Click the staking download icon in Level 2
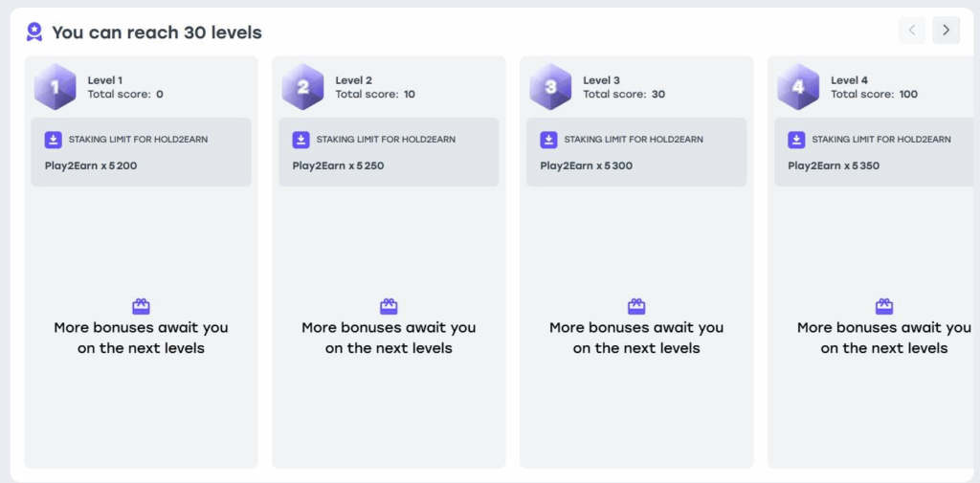The width and height of the screenshot is (980, 483). [x=301, y=140]
